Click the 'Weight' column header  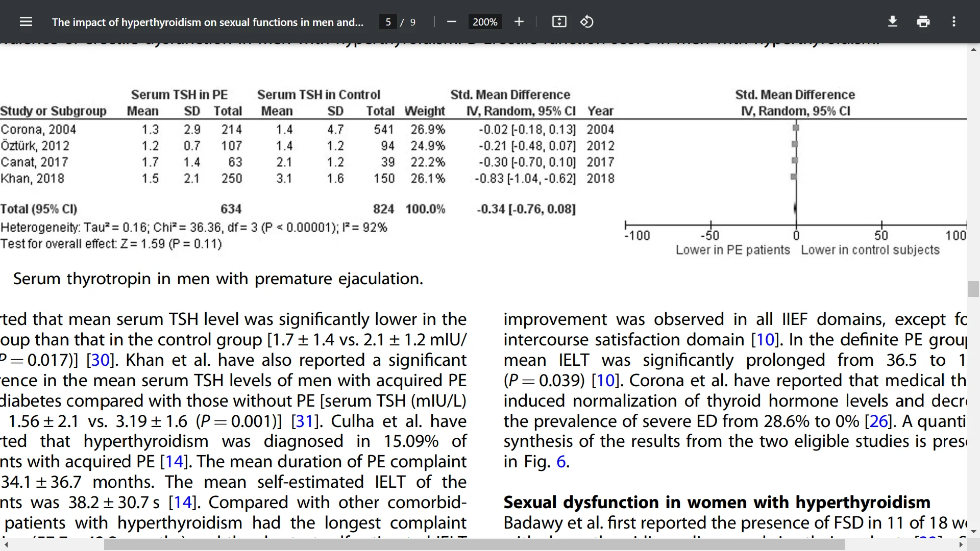[x=425, y=111]
